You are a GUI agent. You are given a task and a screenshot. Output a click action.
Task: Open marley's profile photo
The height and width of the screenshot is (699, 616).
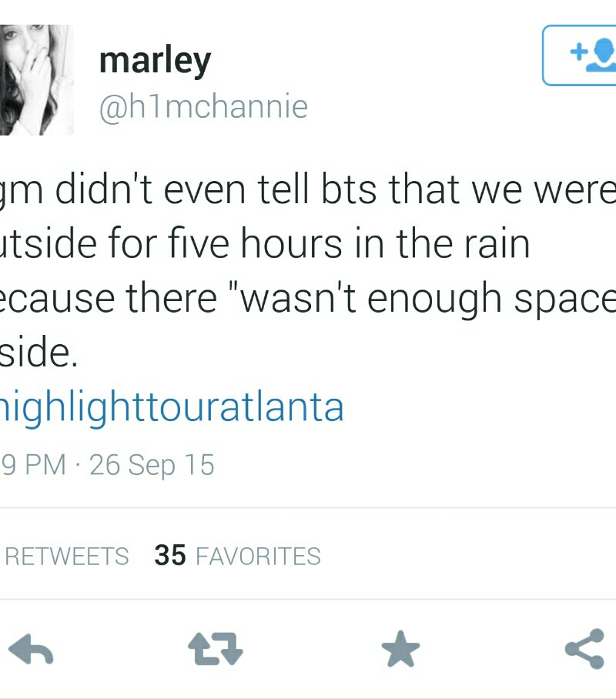point(37,80)
